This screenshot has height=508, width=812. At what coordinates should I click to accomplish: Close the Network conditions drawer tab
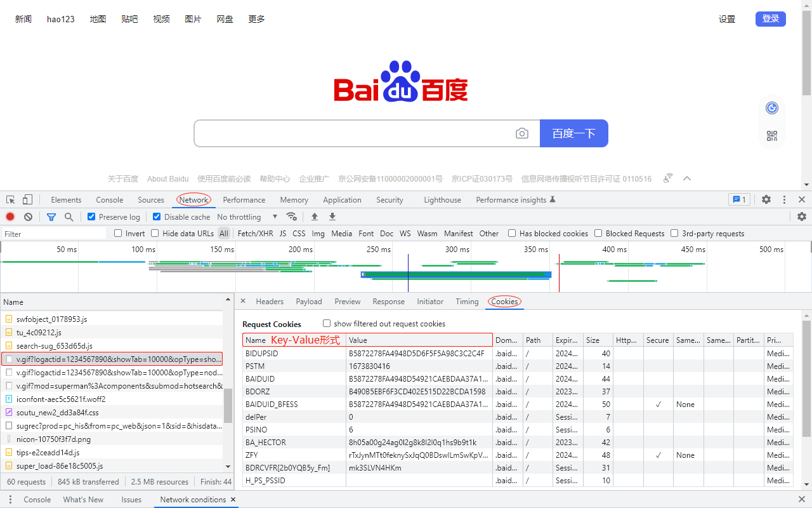coord(233,500)
